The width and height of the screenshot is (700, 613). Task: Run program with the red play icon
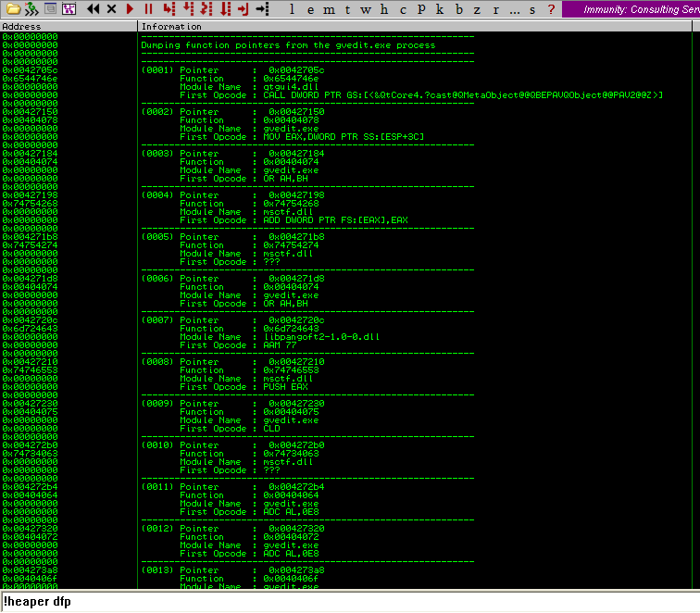tap(130, 8)
